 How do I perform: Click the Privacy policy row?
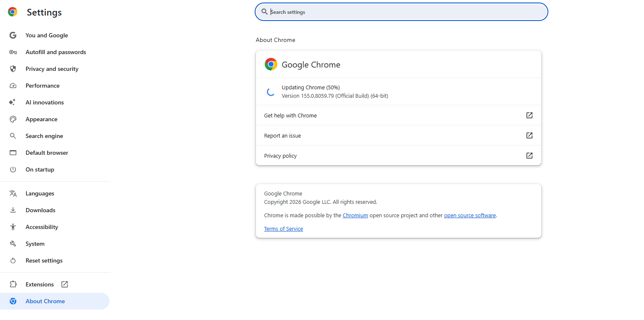tap(399, 156)
